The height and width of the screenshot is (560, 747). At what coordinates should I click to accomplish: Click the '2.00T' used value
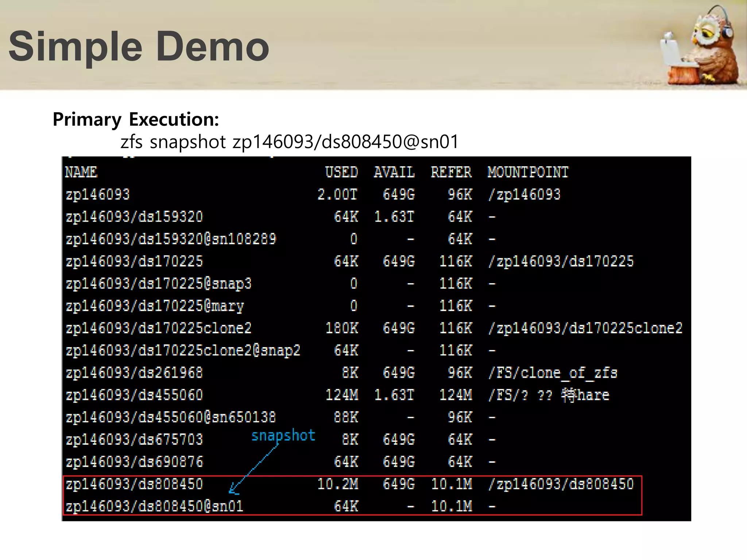(x=338, y=194)
